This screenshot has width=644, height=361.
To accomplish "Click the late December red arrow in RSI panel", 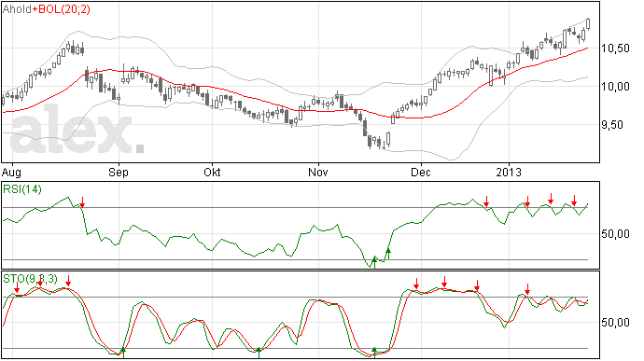I will pyautogui.click(x=486, y=201).
